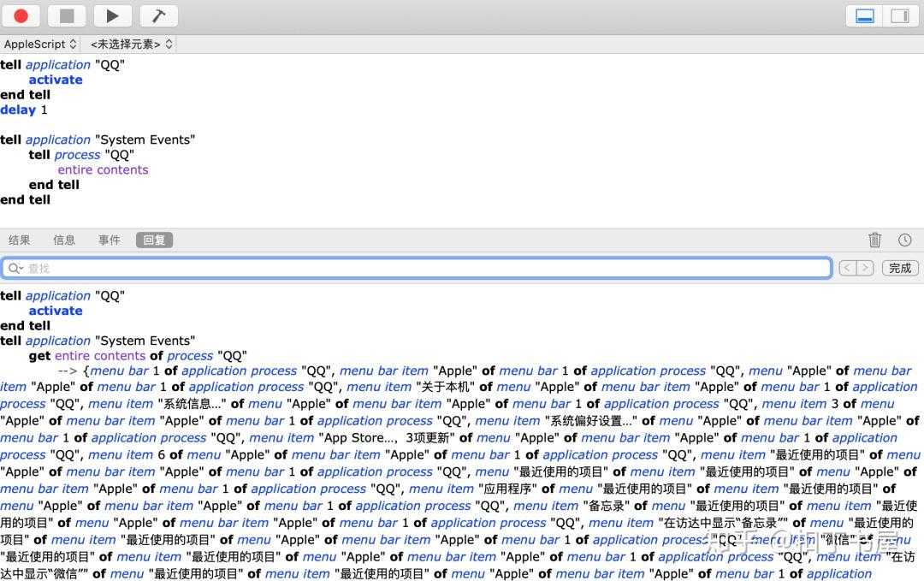Open the search scope dropdown in the find field
924x581 pixels.
click(x=15, y=268)
